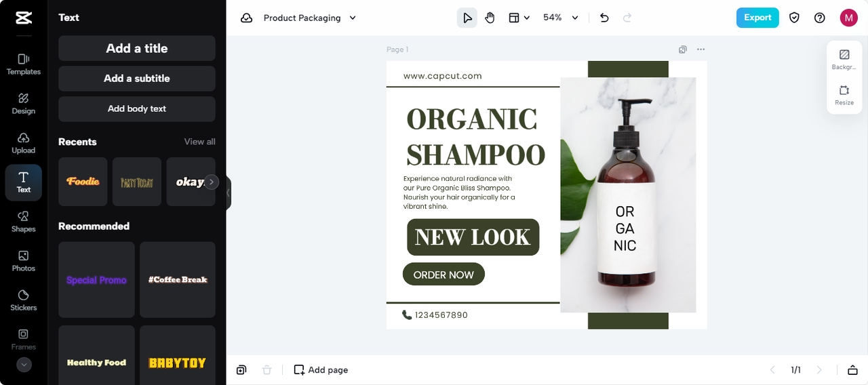868x385 pixels.
Task: Apply the #Coffee Break text preset
Action: point(178,280)
